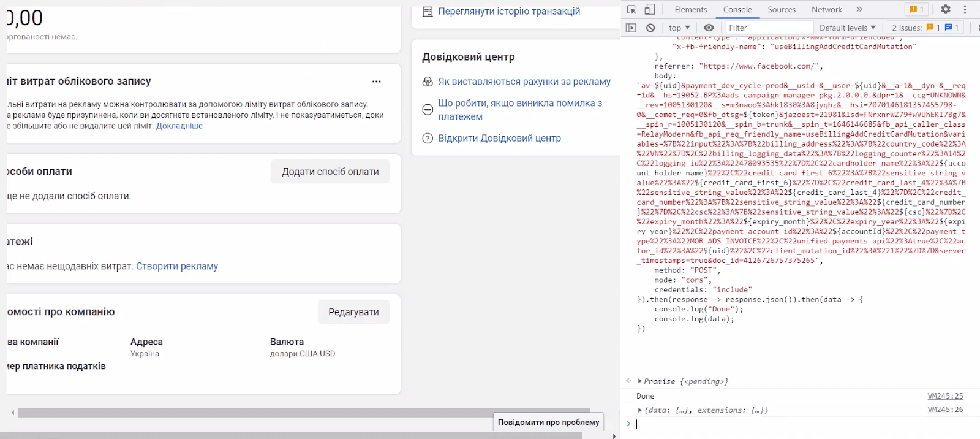Focus the console Filter input
Viewport: 980px width, 439px height.
769,28
